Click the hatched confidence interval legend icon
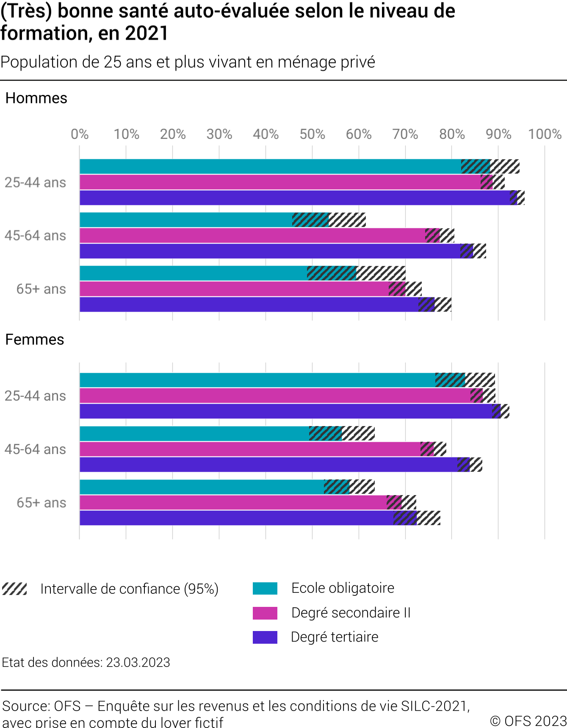The height and width of the screenshot is (728, 567). [14, 589]
